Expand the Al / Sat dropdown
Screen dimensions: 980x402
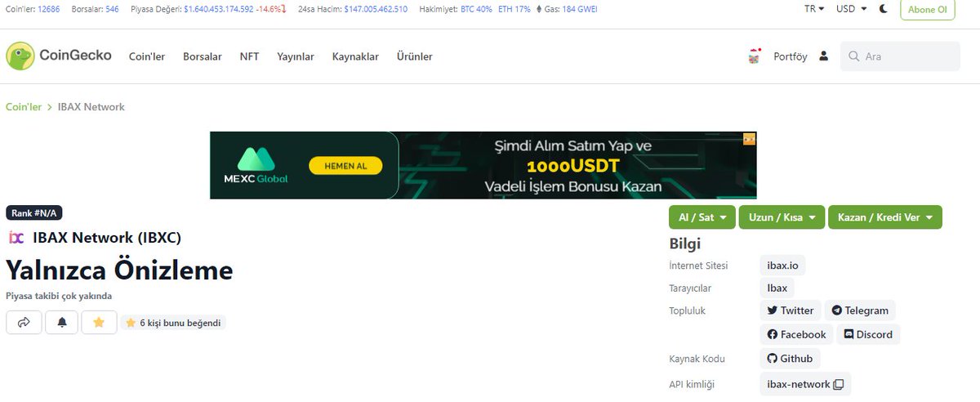point(702,217)
